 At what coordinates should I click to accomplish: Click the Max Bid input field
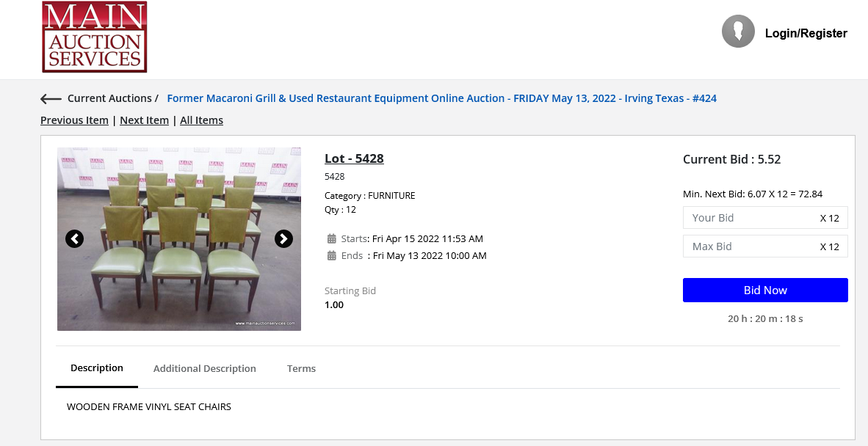(x=765, y=246)
